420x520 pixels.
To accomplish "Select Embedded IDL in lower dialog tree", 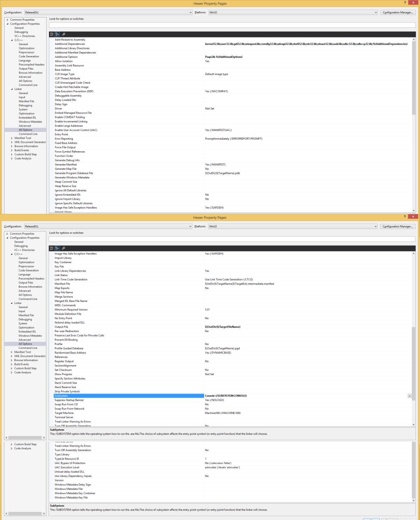I will coord(27,332).
